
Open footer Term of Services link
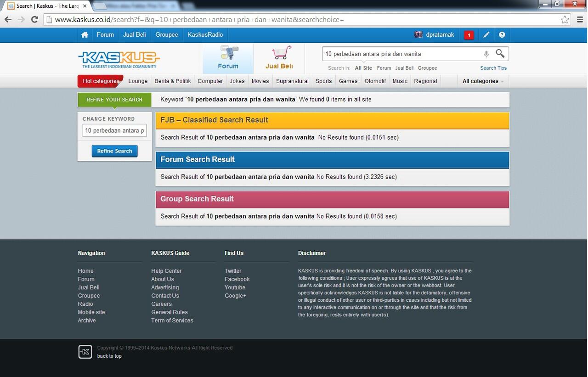172,321
